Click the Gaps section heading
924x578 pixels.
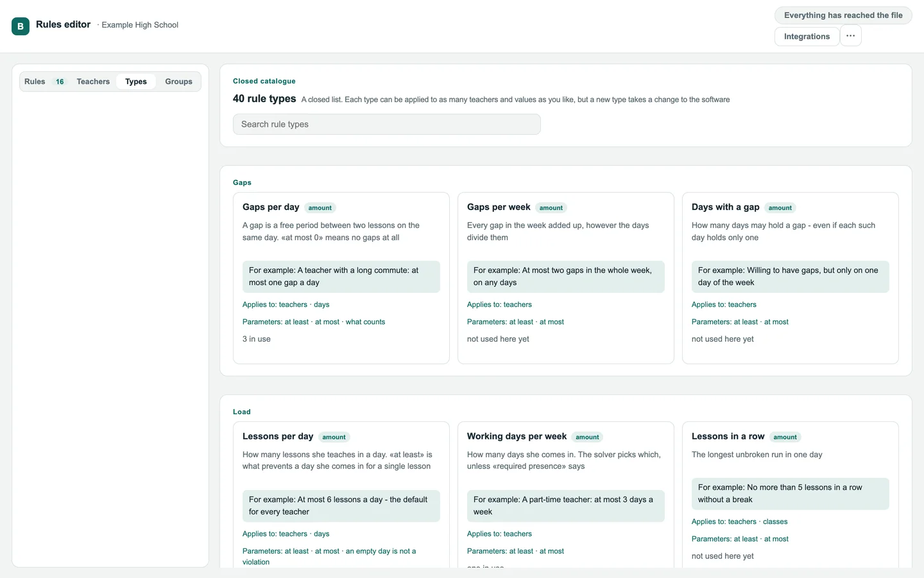click(x=242, y=182)
